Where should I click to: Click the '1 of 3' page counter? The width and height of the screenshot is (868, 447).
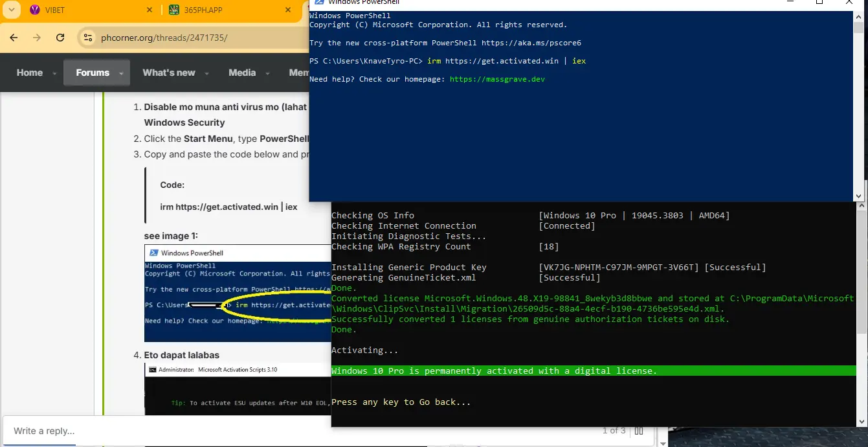point(614,430)
